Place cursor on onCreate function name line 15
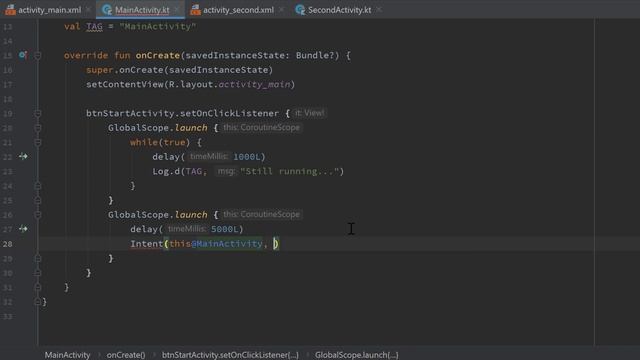The image size is (640, 360). (158, 55)
